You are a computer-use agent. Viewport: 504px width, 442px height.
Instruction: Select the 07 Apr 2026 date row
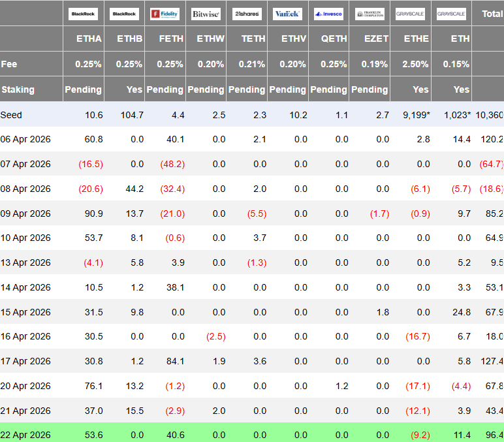(252, 164)
